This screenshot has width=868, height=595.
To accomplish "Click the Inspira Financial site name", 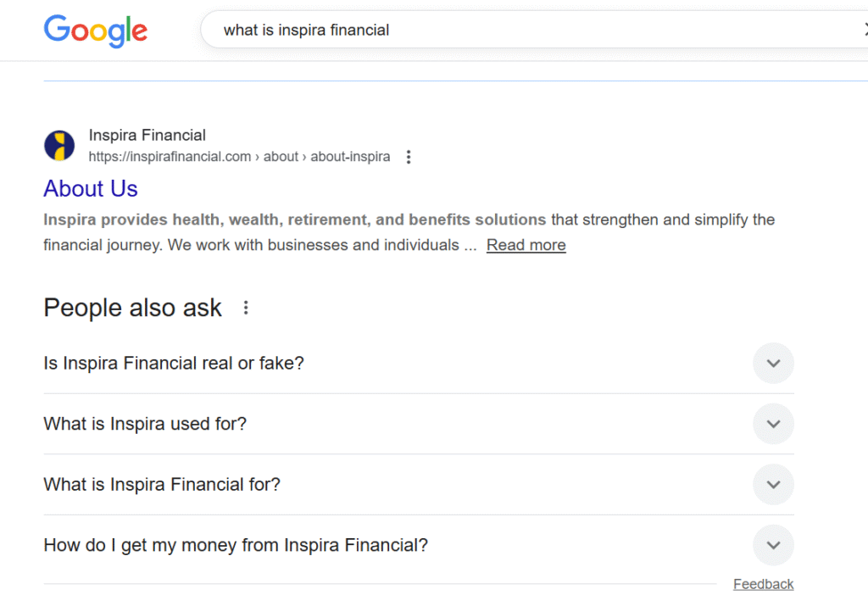I will coord(147,136).
